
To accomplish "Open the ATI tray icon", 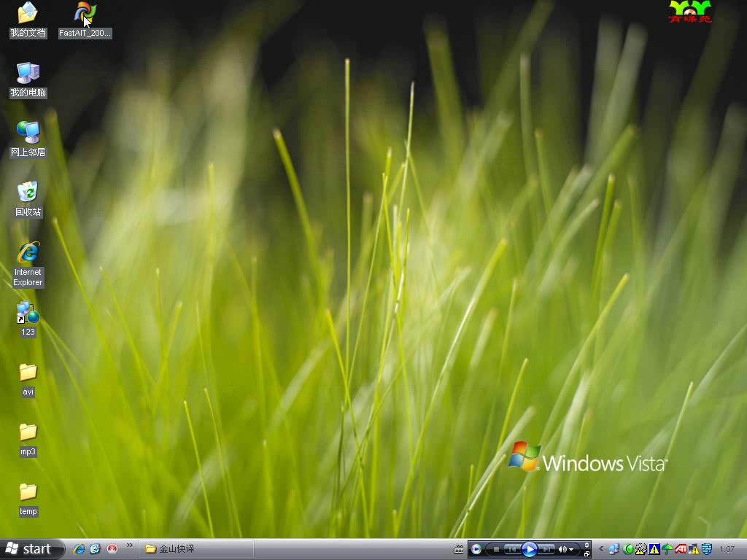I will tap(681, 550).
